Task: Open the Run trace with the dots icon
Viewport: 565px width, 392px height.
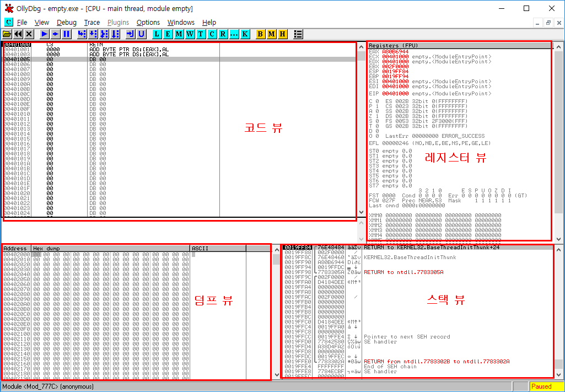Action: (x=234, y=34)
